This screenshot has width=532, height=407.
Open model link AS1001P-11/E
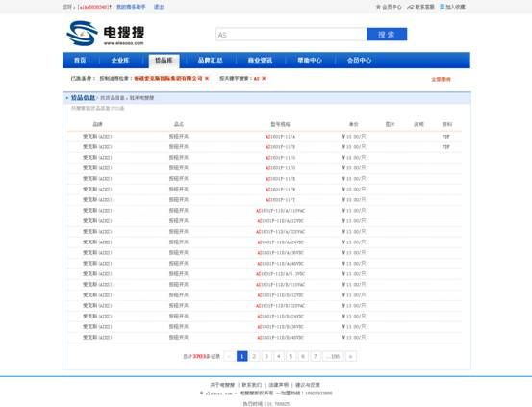coord(280,179)
